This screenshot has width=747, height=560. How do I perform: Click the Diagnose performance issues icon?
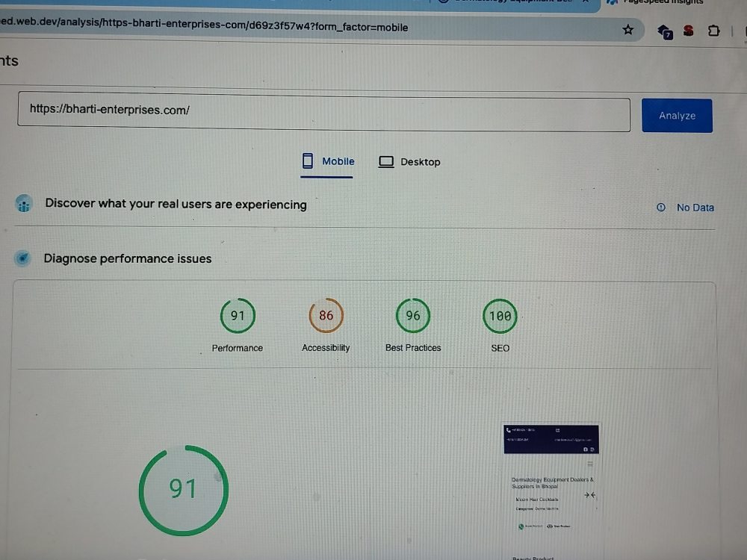[x=23, y=258]
